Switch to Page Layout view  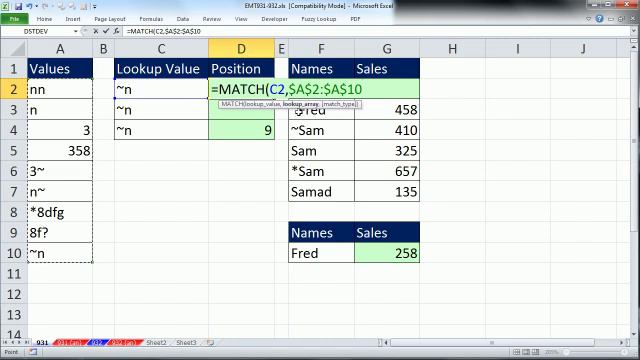point(526,352)
